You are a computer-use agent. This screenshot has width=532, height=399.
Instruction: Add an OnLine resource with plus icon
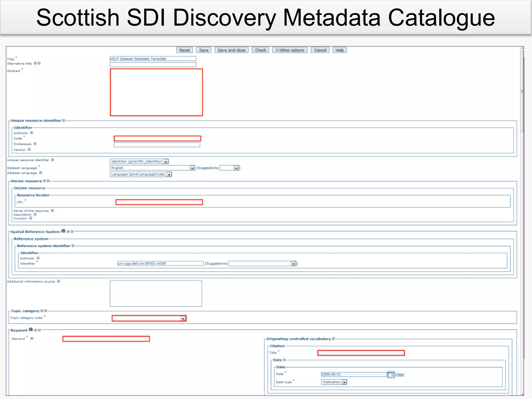[44, 181]
